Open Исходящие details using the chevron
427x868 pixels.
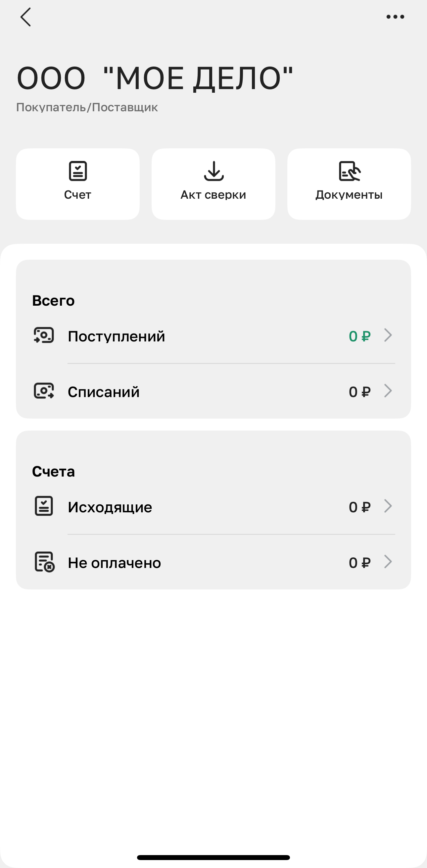(x=388, y=506)
